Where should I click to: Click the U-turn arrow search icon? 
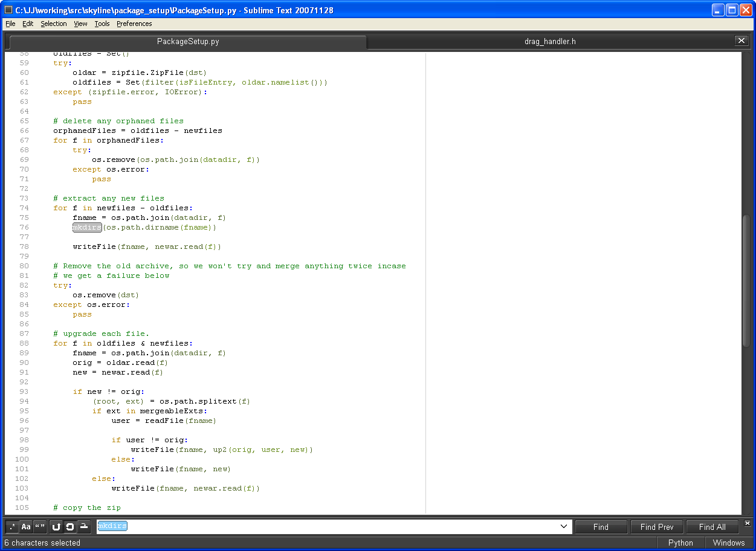[x=56, y=527]
